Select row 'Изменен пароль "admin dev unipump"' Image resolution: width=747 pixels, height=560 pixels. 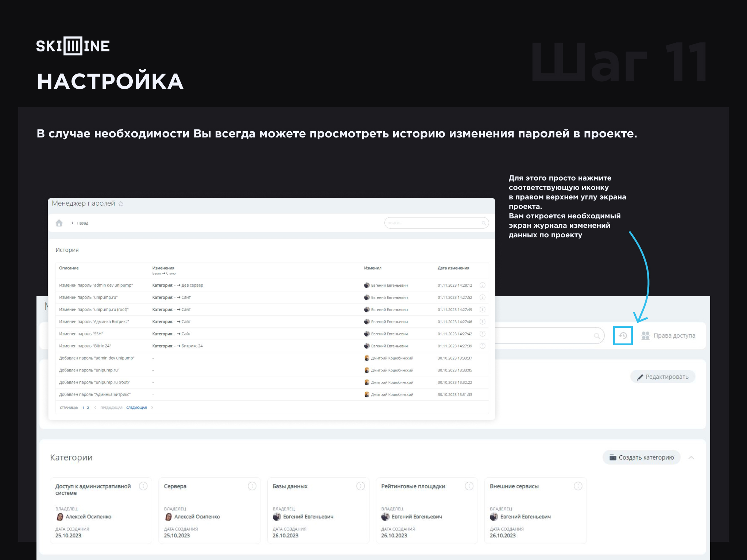pyautogui.click(x=272, y=285)
